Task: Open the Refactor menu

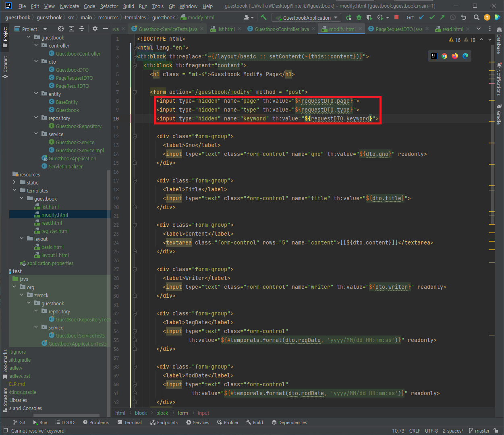Action: point(109,6)
